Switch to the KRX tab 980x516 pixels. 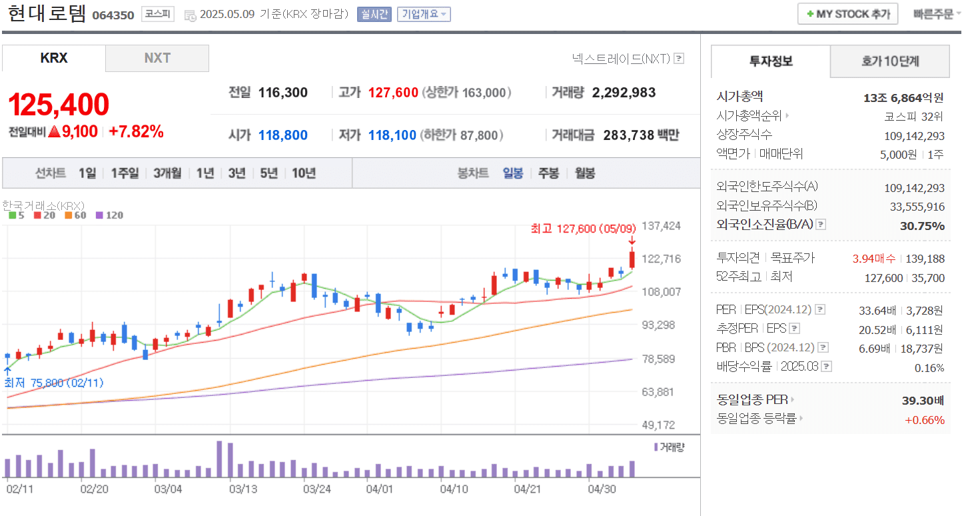point(54,58)
